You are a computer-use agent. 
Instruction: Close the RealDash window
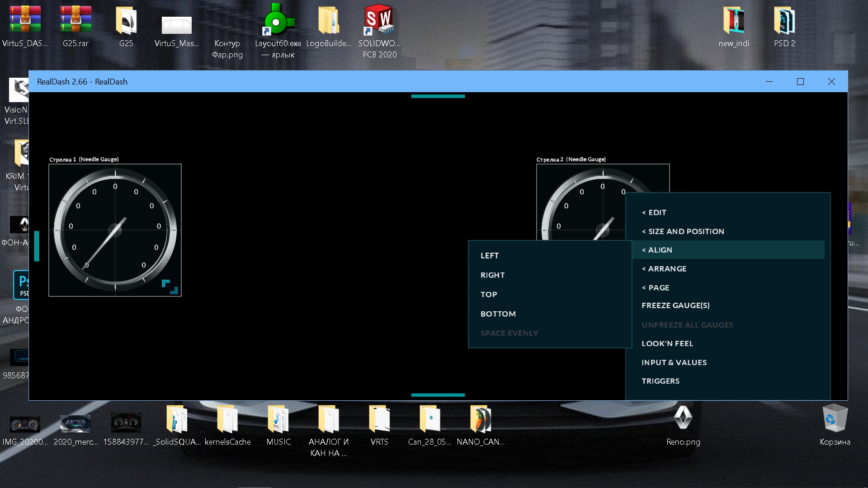(x=831, y=81)
